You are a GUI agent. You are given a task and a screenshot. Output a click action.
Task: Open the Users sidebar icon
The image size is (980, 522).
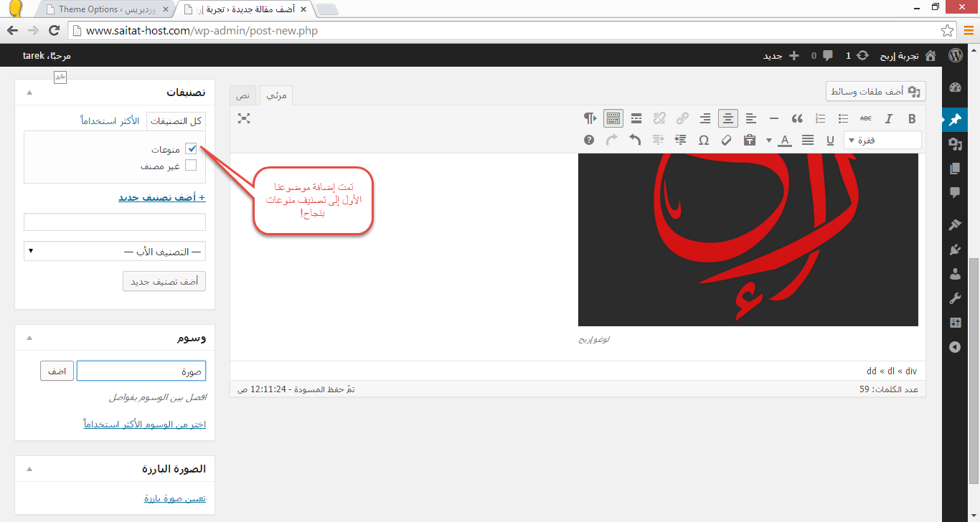click(955, 274)
